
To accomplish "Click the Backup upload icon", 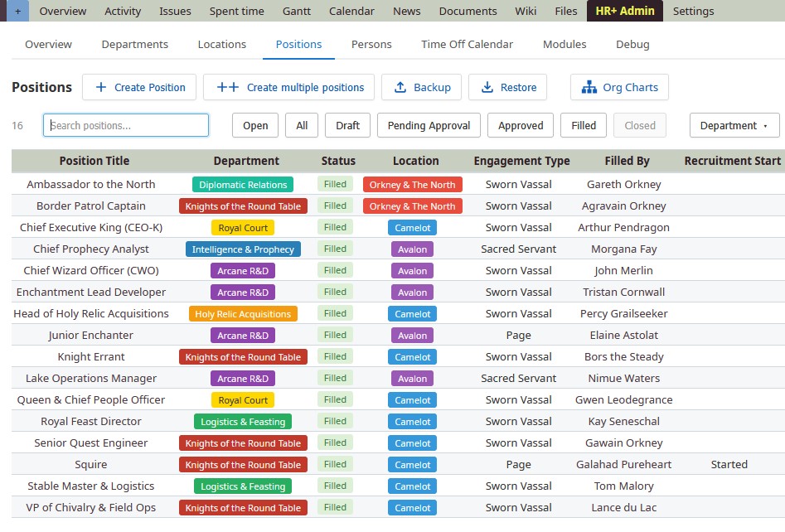I will pos(400,87).
